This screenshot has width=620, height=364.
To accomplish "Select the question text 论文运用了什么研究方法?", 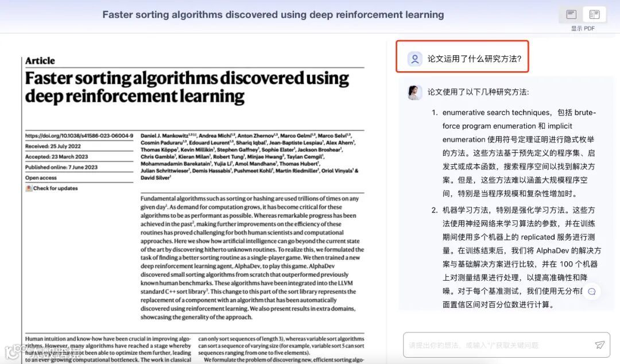I will pos(474,59).
